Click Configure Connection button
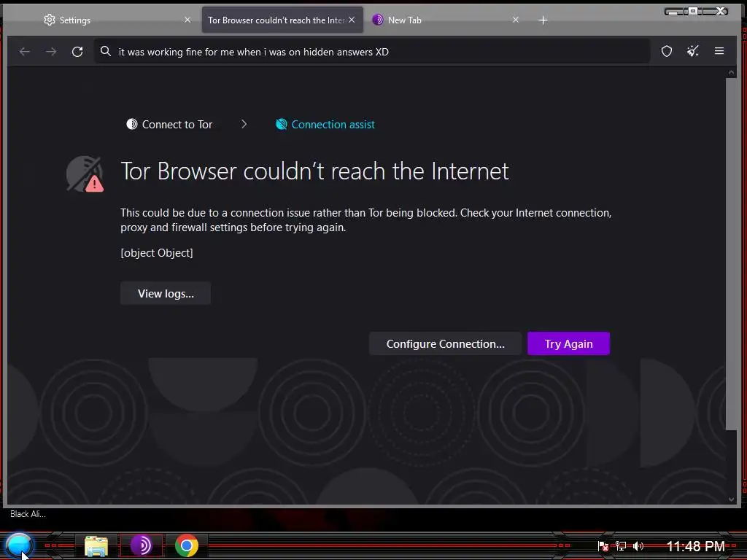 click(x=446, y=344)
